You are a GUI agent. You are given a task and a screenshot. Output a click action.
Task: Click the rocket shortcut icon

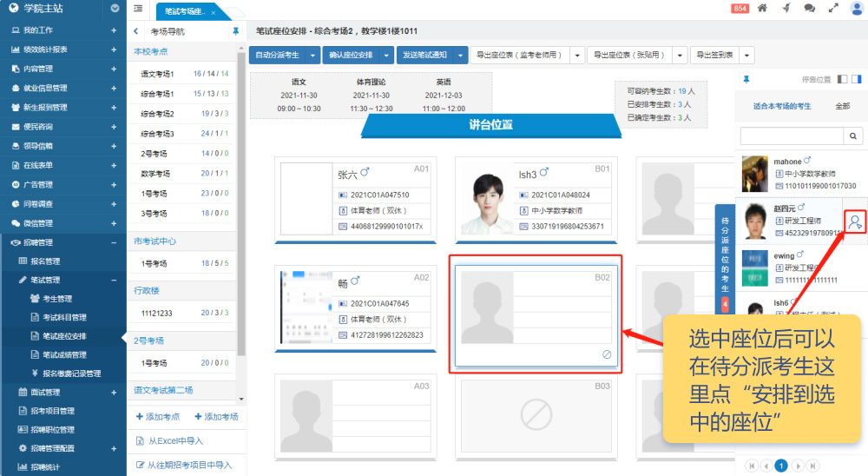786,9
